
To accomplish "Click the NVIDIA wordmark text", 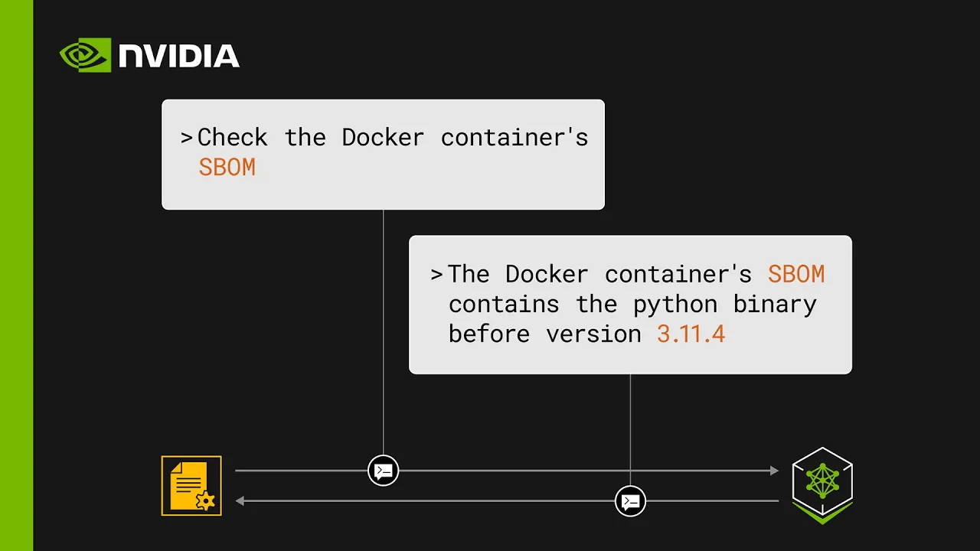I will [x=179, y=57].
